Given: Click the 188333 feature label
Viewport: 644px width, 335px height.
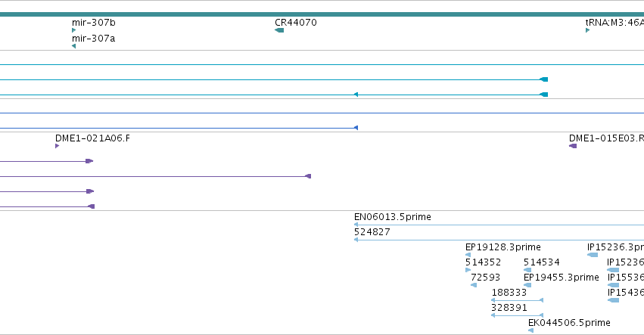Looking at the screenshot, I should point(509,293).
